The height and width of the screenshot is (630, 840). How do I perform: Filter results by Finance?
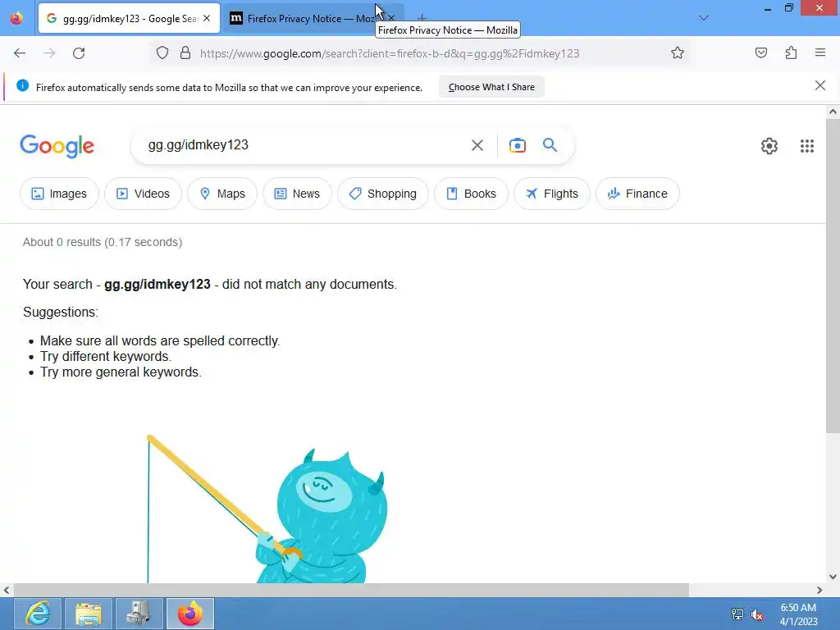coord(637,194)
